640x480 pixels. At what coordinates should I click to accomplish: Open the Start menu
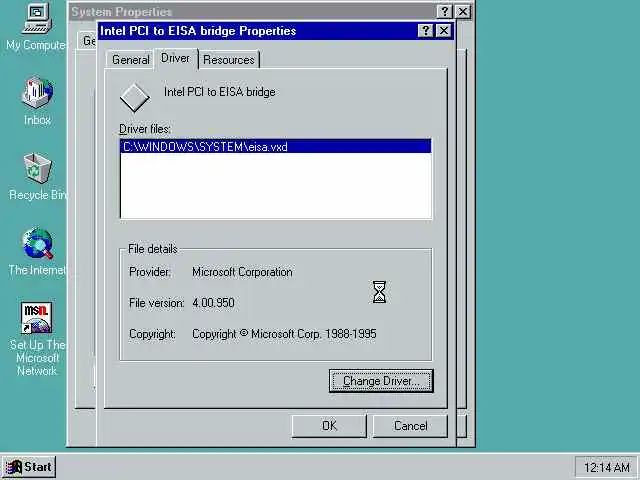29,467
